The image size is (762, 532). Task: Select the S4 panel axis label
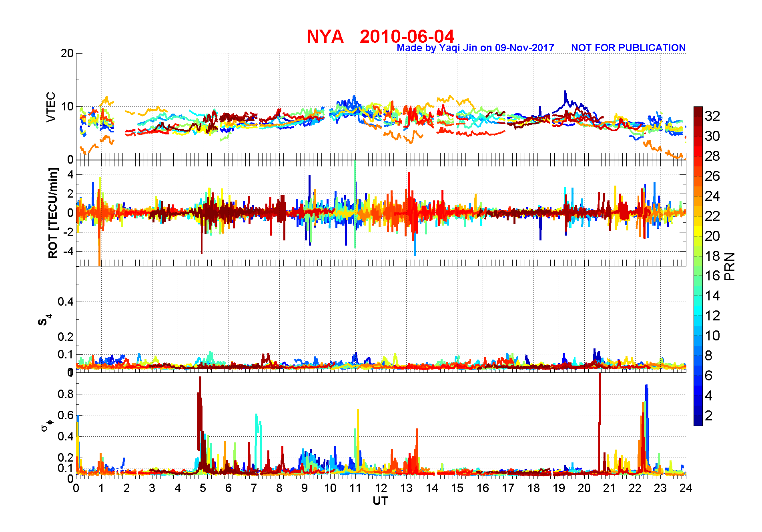click(x=45, y=320)
